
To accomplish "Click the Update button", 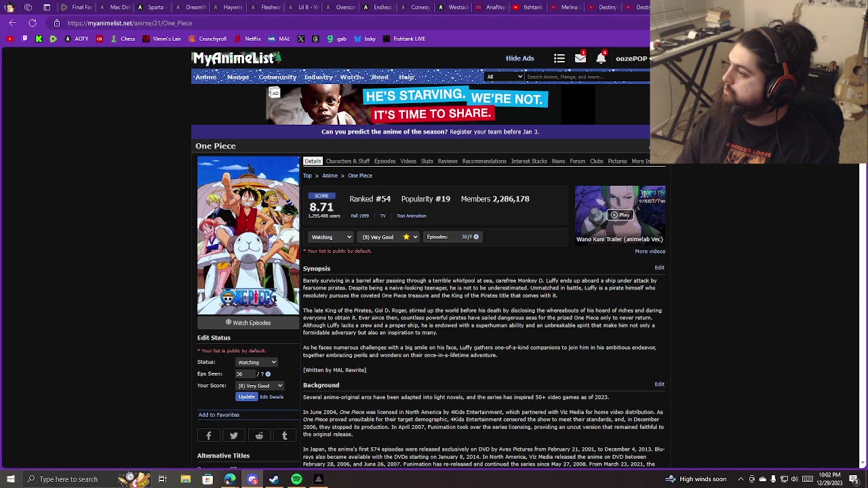I will coord(247,396).
